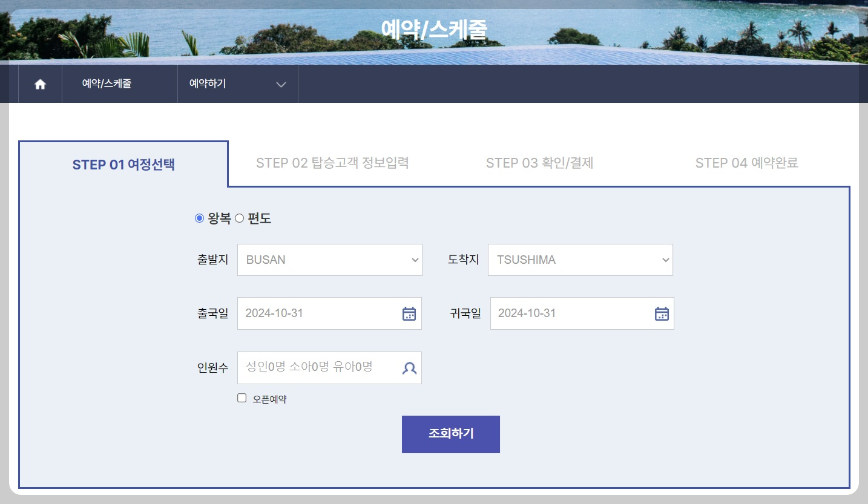Open the return date calendar icon

(661, 313)
